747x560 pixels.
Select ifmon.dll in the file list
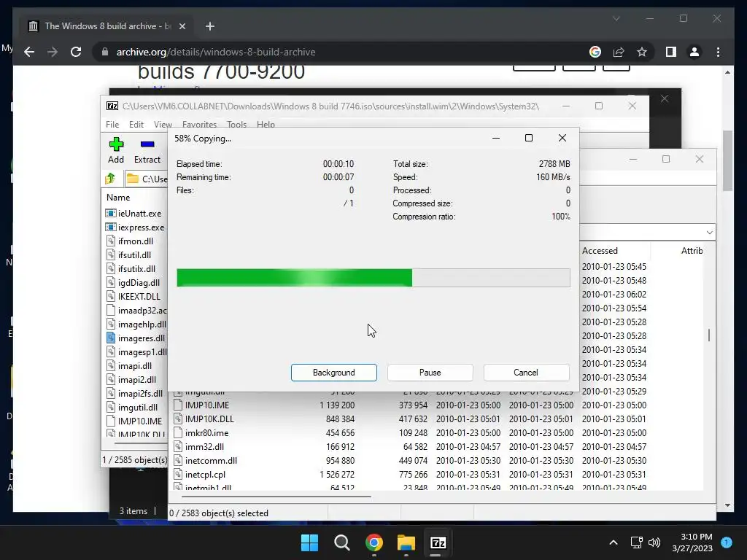[130, 241]
